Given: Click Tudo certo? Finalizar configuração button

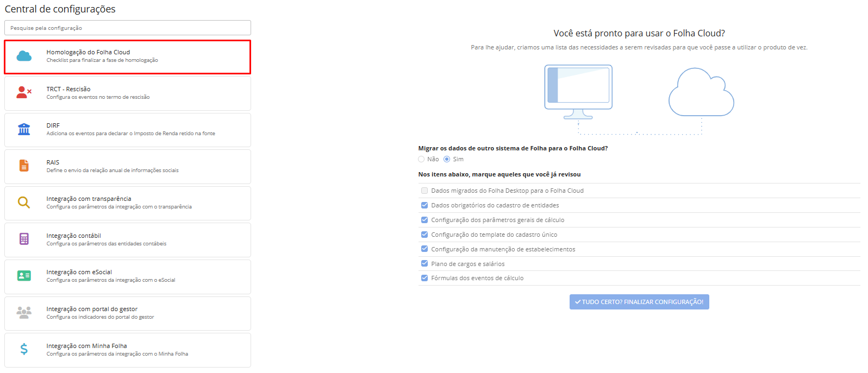Looking at the screenshot, I should (639, 302).
